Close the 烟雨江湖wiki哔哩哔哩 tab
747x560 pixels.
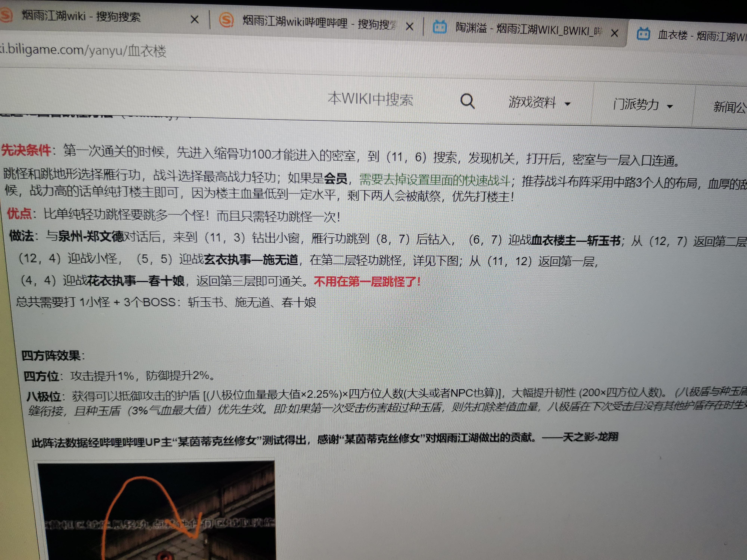click(x=409, y=26)
